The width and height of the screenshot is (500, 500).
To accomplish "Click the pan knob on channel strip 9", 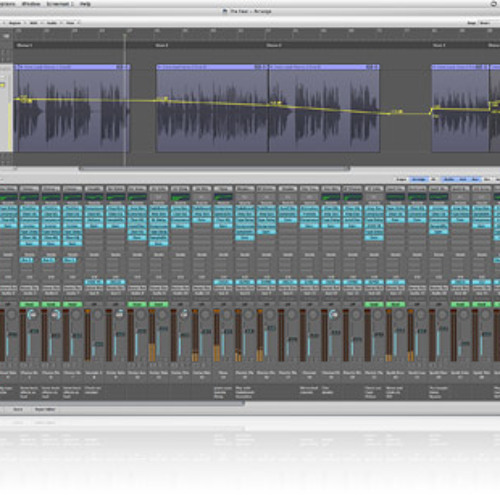I will coord(120,314).
